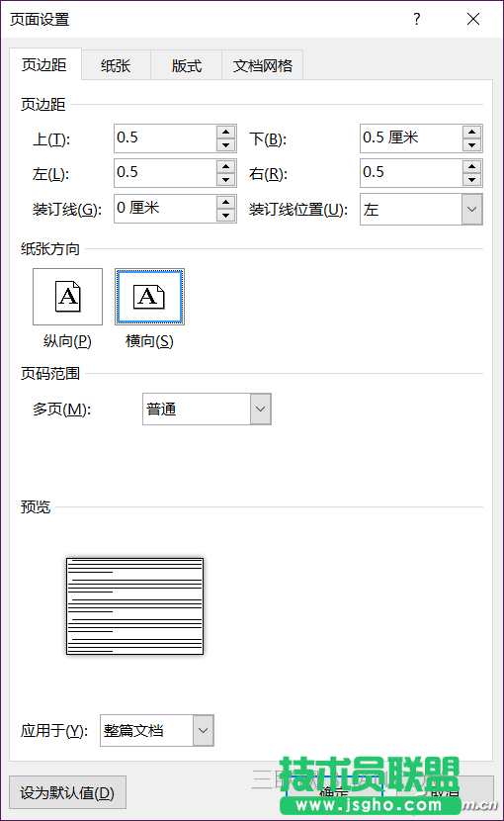Viewport: 504px width, 821px height.
Task: Decrease the 上 top margin value
Action: pyautogui.click(x=225, y=145)
